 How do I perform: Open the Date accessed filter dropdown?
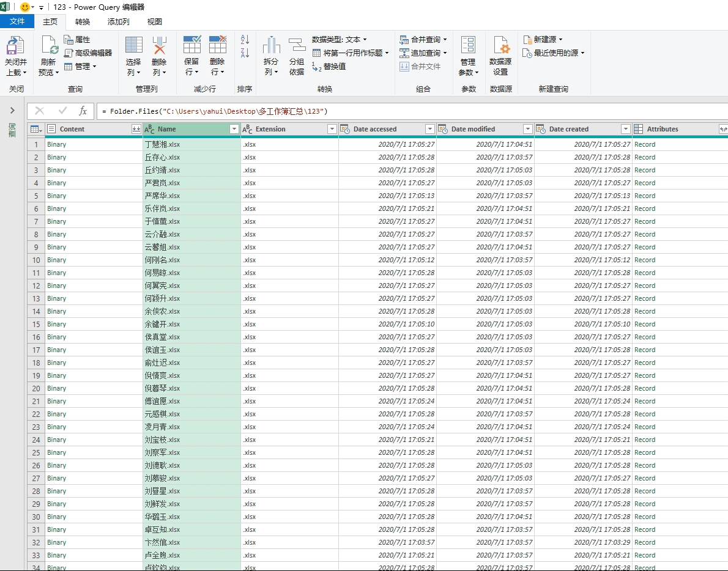[x=429, y=129]
